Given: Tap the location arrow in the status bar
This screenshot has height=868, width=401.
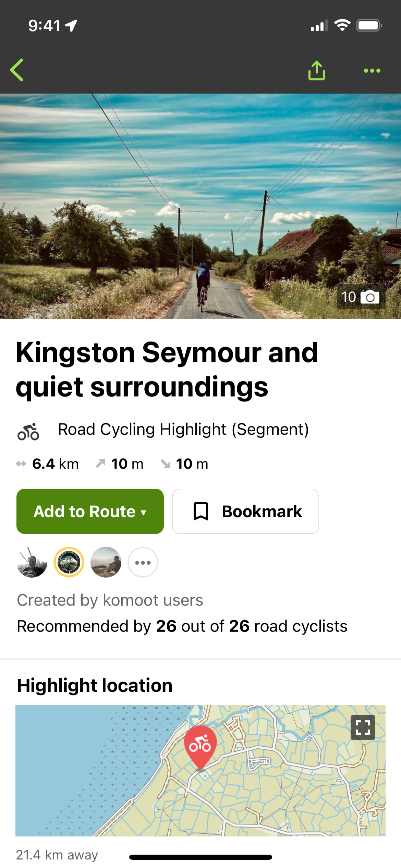Looking at the screenshot, I should click(x=70, y=25).
